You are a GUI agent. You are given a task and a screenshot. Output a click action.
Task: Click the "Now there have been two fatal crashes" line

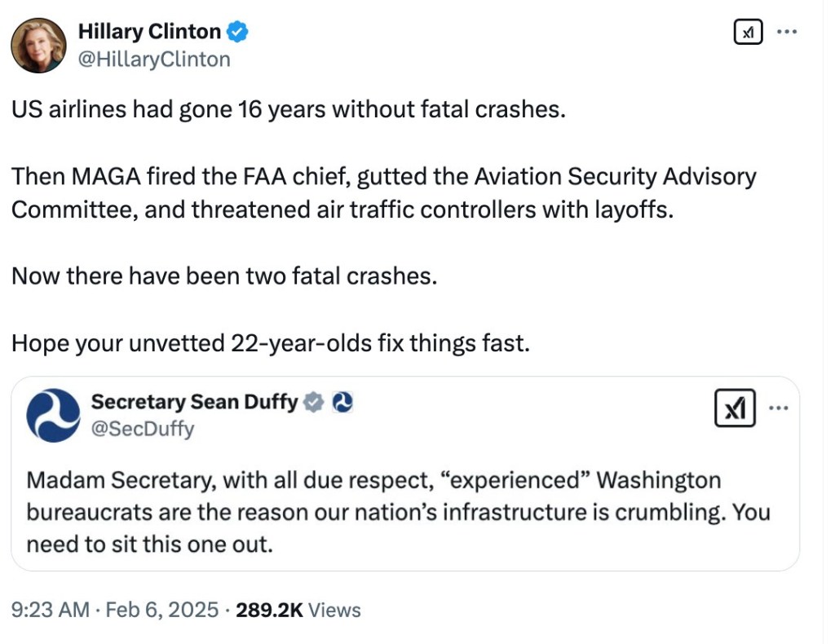224,276
